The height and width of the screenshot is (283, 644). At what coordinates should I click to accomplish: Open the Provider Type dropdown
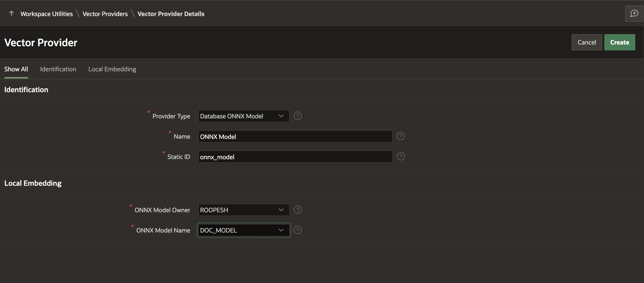(x=244, y=116)
